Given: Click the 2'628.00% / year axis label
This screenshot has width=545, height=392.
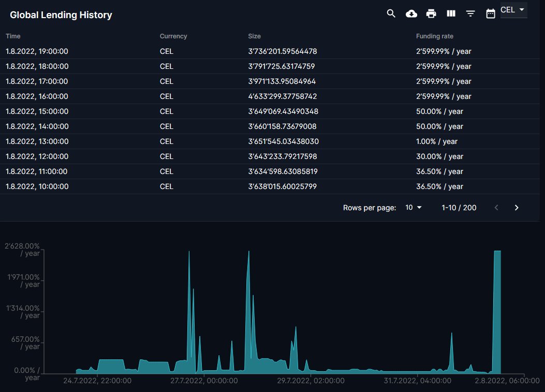Looking at the screenshot, I should pyautogui.click(x=22, y=250).
